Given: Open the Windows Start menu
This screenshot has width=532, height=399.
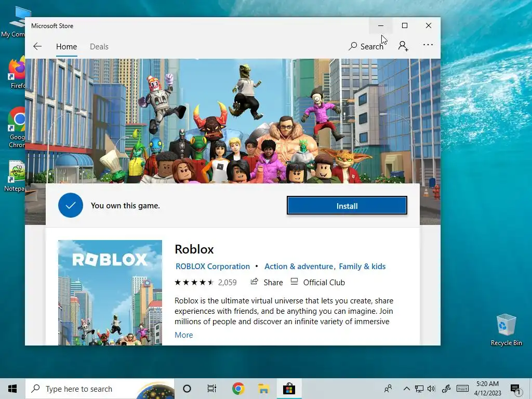Looking at the screenshot, I should tap(12, 389).
